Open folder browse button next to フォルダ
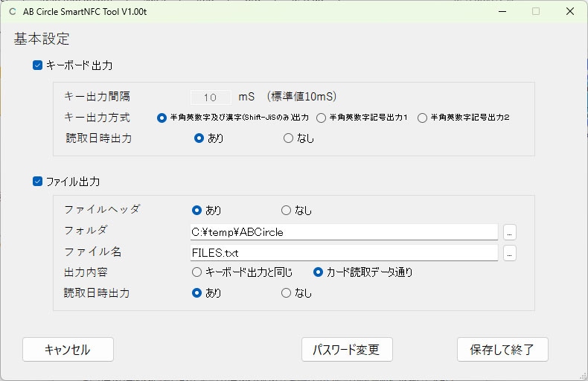Screen dimensions: 588x381 click(x=509, y=232)
